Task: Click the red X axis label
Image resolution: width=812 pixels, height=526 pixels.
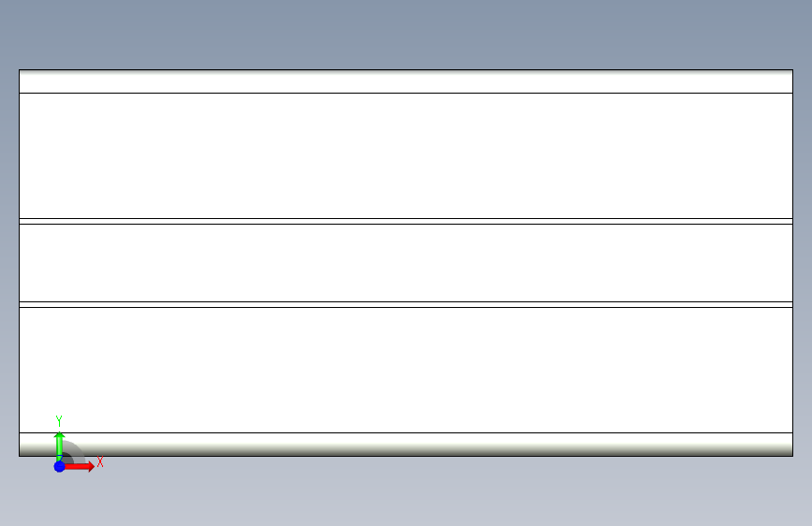Action: click(100, 461)
